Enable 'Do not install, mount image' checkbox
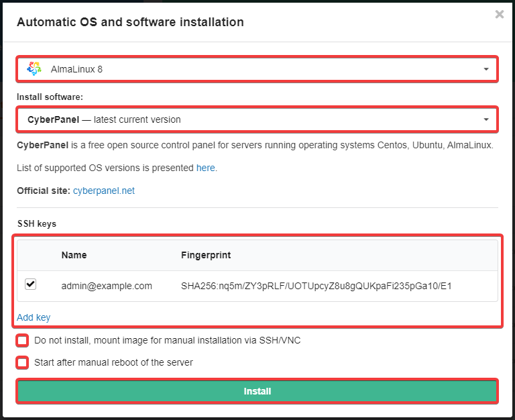 (x=22, y=340)
